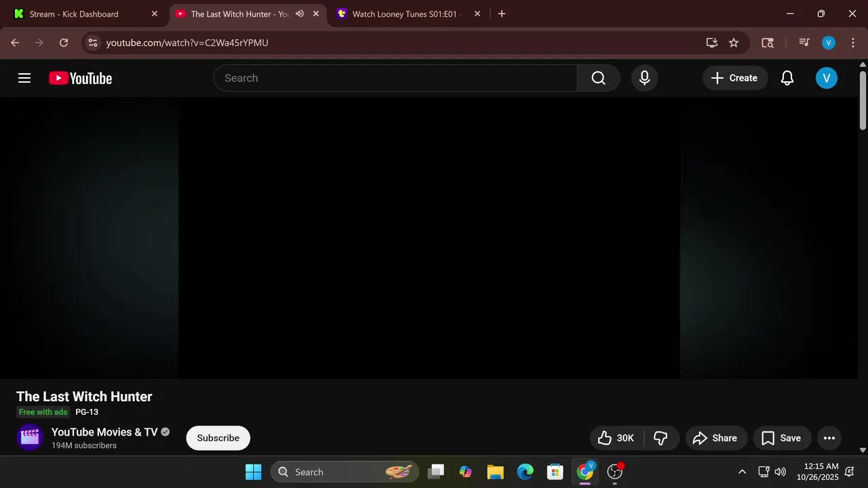
Task: Open more actions ellipsis for the video
Action: tap(829, 438)
